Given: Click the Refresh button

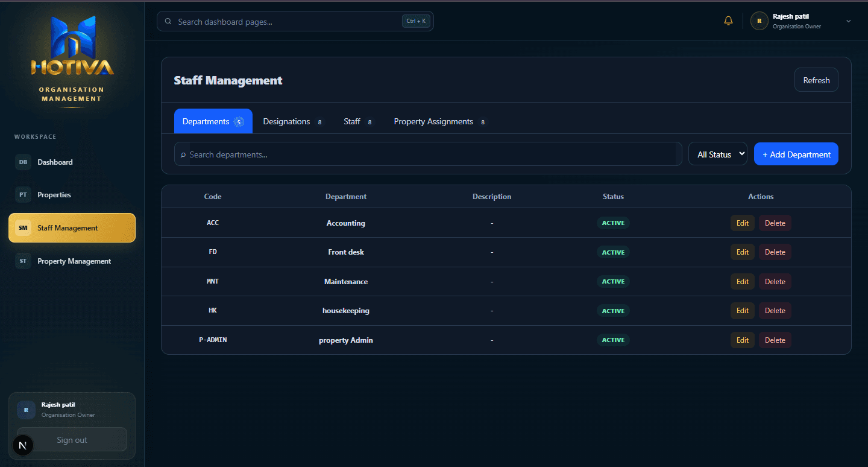Looking at the screenshot, I should (x=816, y=80).
